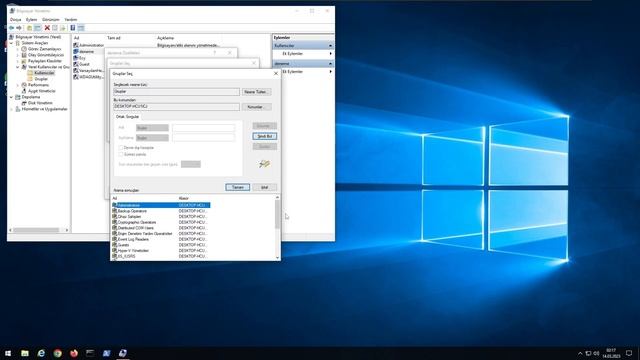
Task: Toggle the Devre dışı hesaplar checkbox
Action: coord(121,148)
